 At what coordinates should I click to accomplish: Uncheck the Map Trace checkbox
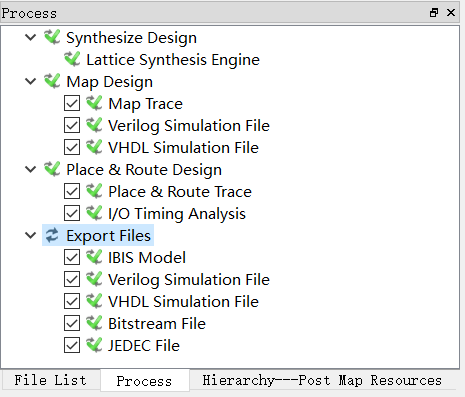point(72,103)
